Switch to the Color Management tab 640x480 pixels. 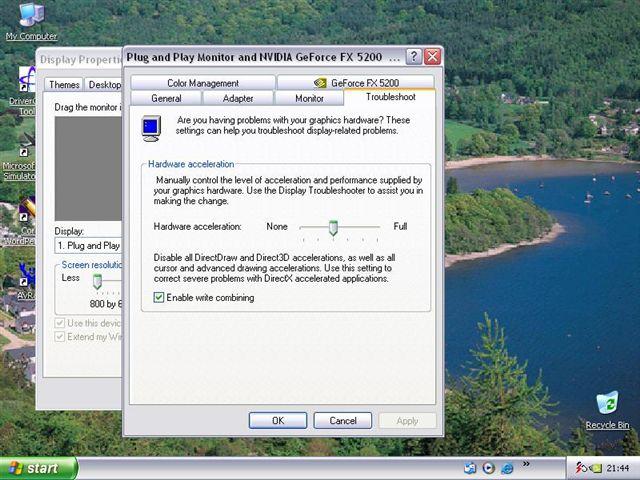(x=203, y=83)
